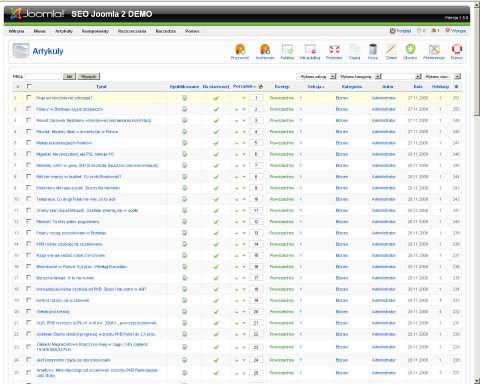480x384 pixels.
Task: Check the checkbox for article row 14
Action: [29, 244]
